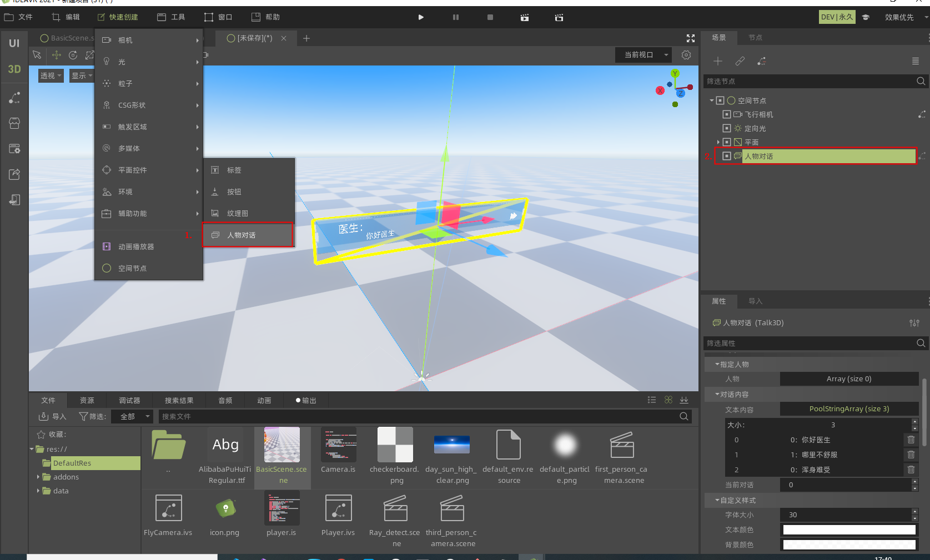Select the move tool in viewport toolbar

click(x=56, y=55)
